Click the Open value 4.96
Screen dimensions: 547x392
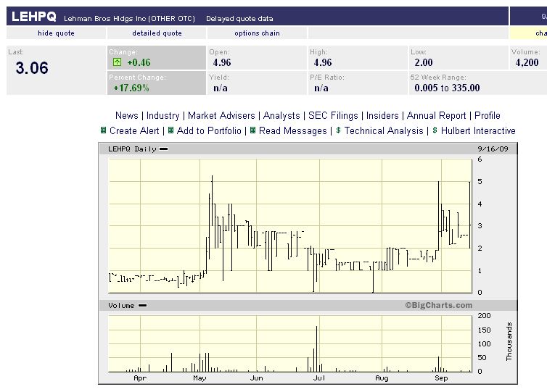[x=222, y=63]
